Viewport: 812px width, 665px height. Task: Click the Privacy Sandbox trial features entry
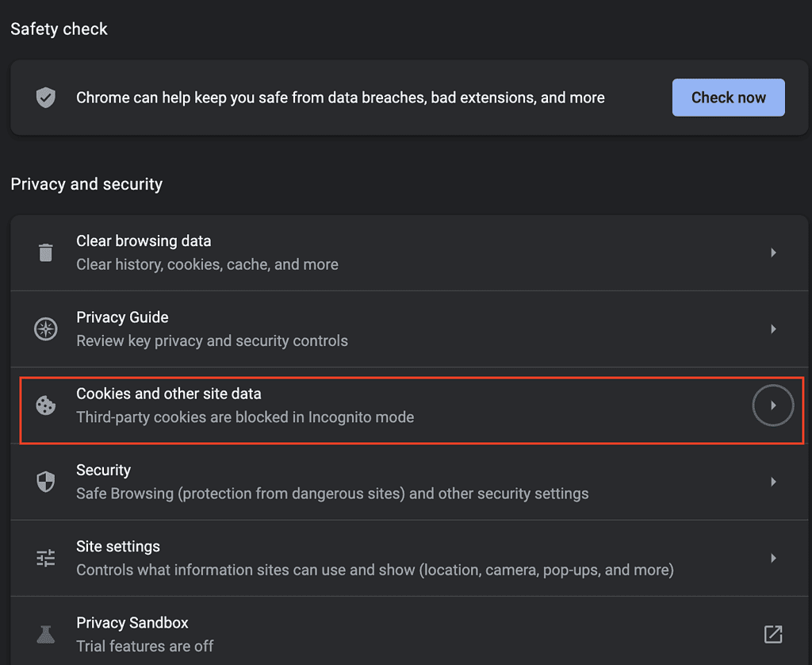click(132, 622)
